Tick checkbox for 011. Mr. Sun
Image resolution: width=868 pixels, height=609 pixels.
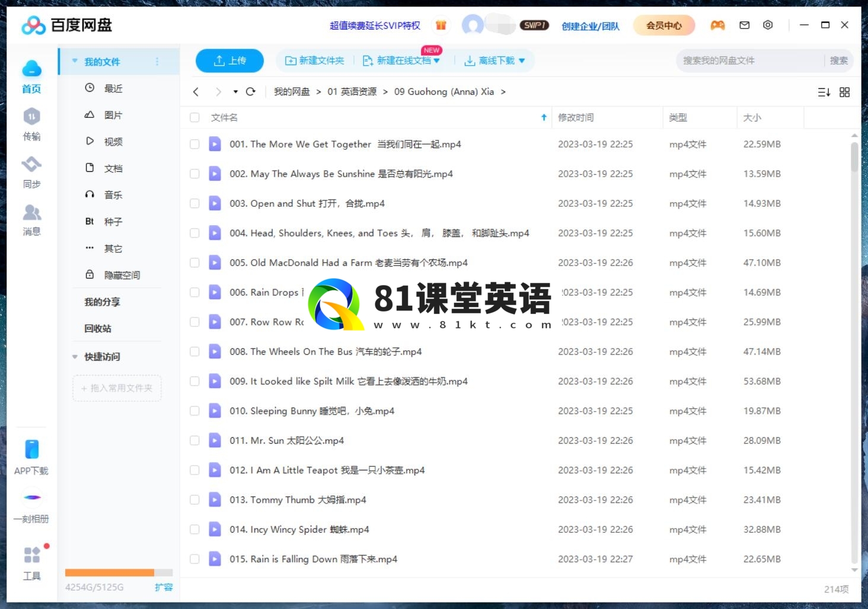tap(194, 440)
